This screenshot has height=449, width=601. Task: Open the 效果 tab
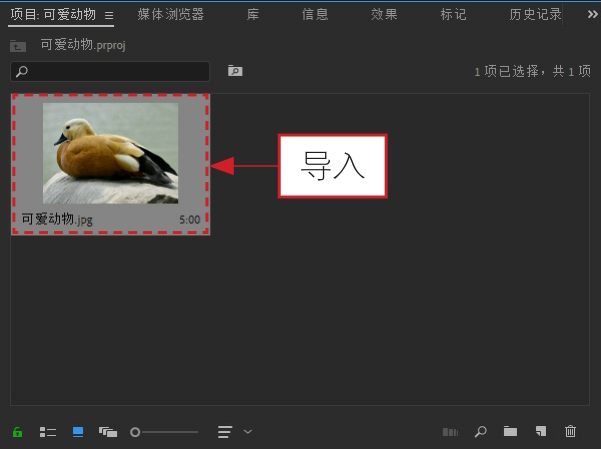click(x=384, y=15)
